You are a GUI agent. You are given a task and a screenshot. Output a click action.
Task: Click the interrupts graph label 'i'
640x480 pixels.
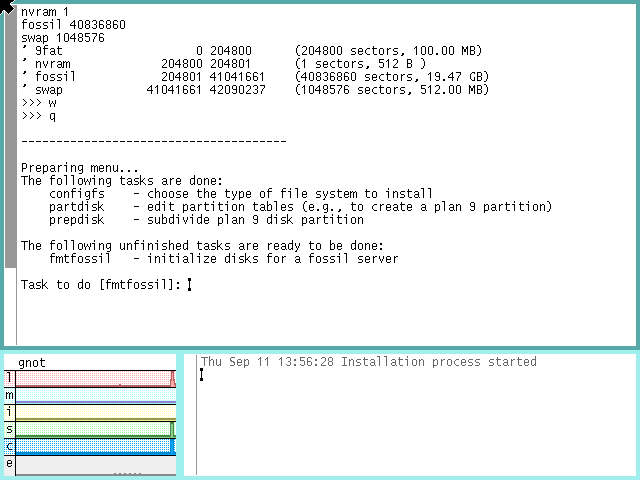pos(9,412)
